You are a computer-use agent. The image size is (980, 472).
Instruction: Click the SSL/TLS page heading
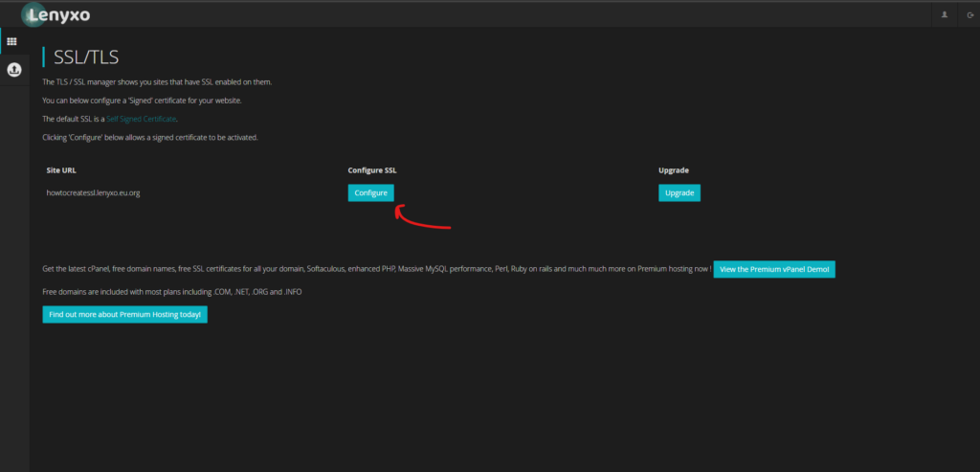tap(86, 57)
